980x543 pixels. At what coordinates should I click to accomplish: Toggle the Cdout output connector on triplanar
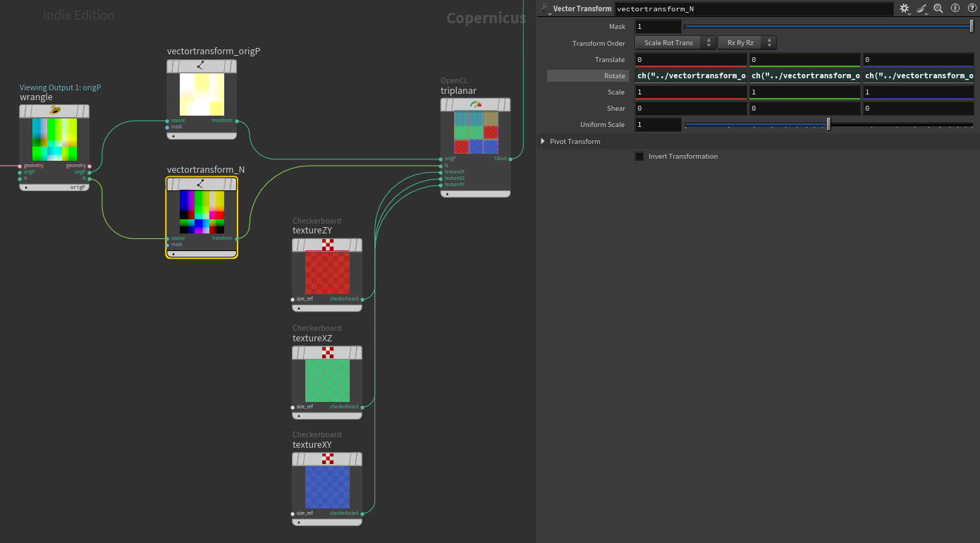[510, 159]
